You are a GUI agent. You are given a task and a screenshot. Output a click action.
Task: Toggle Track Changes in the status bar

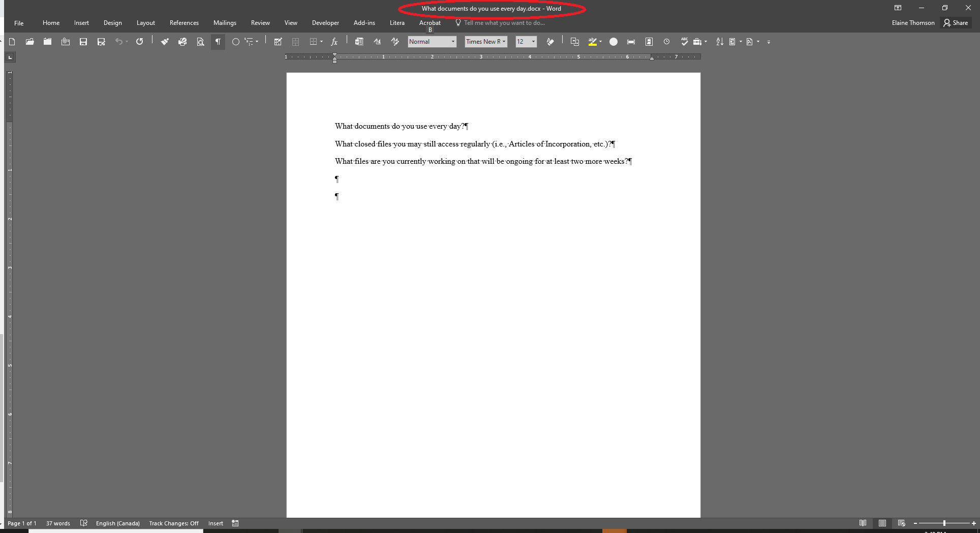[x=173, y=523]
